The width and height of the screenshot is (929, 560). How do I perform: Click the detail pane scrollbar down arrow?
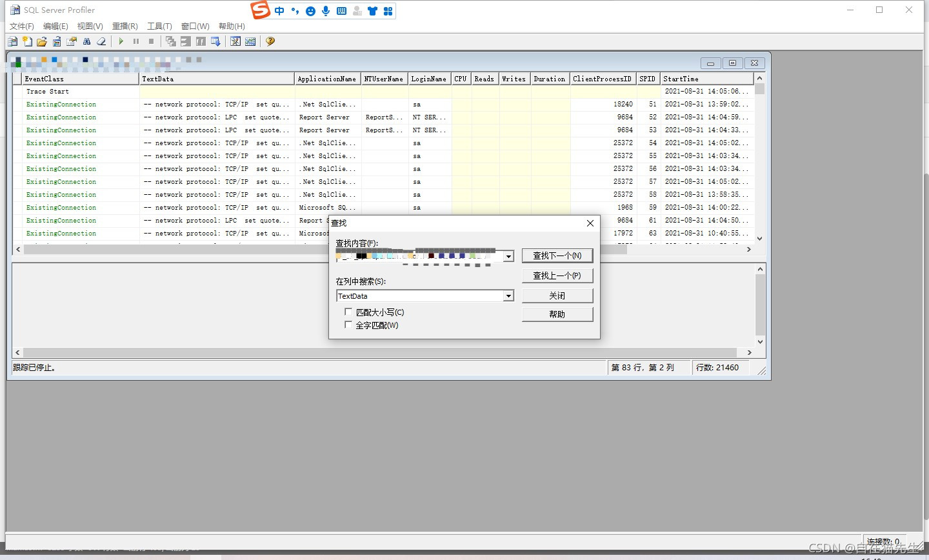[x=760, y=342]
